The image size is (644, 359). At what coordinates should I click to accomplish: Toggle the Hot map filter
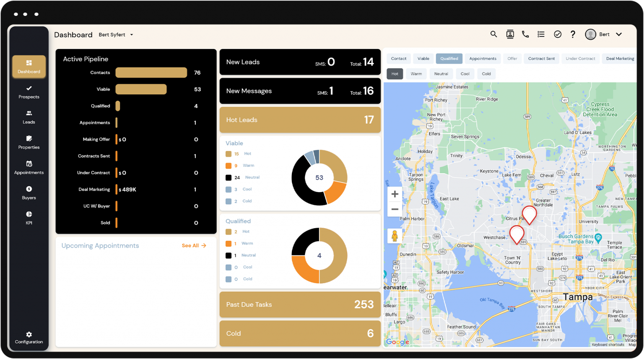point(395,74)
